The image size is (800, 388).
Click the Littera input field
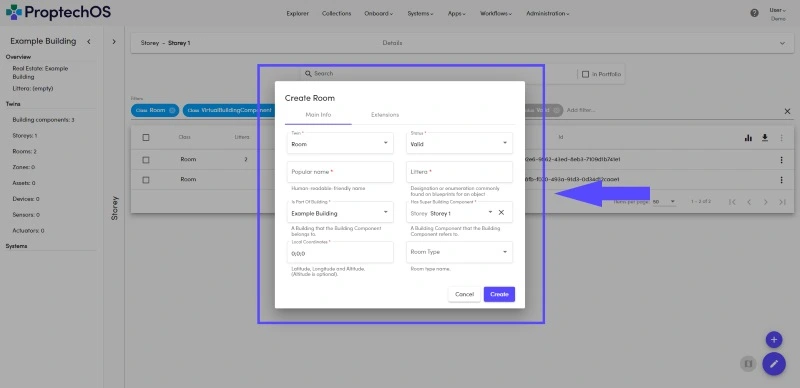click(x=460, y=172)
